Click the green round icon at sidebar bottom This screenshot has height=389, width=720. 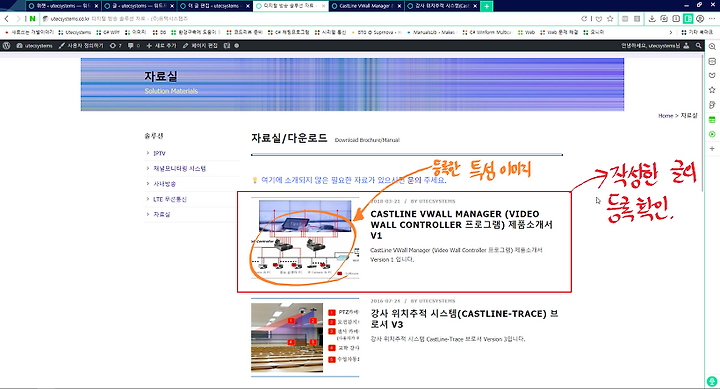[x=712, y=381]
